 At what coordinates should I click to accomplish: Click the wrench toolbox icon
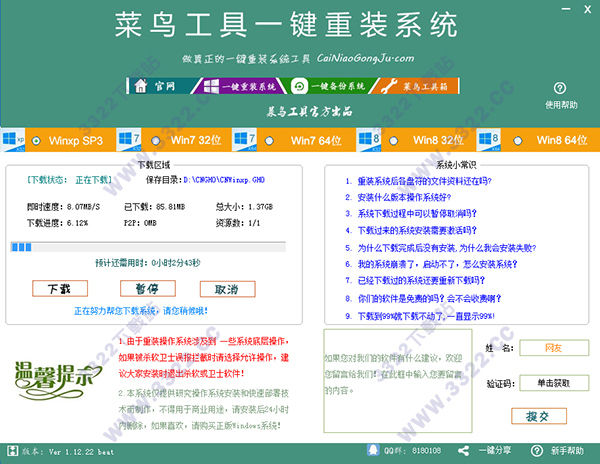[x=389, y=86]
